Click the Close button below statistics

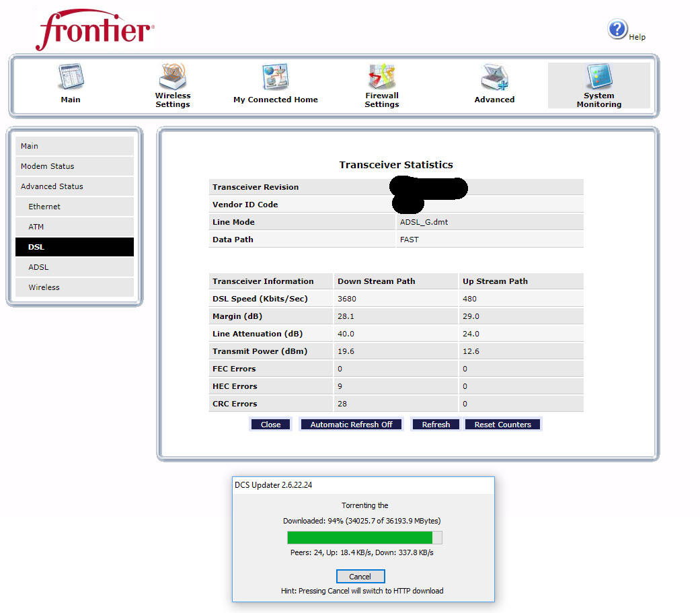point(270,425)
